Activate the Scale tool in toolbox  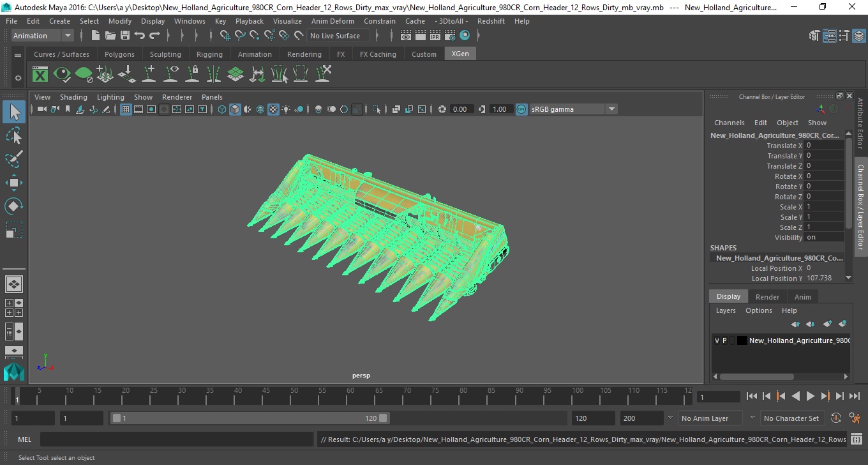click(14, 230)
